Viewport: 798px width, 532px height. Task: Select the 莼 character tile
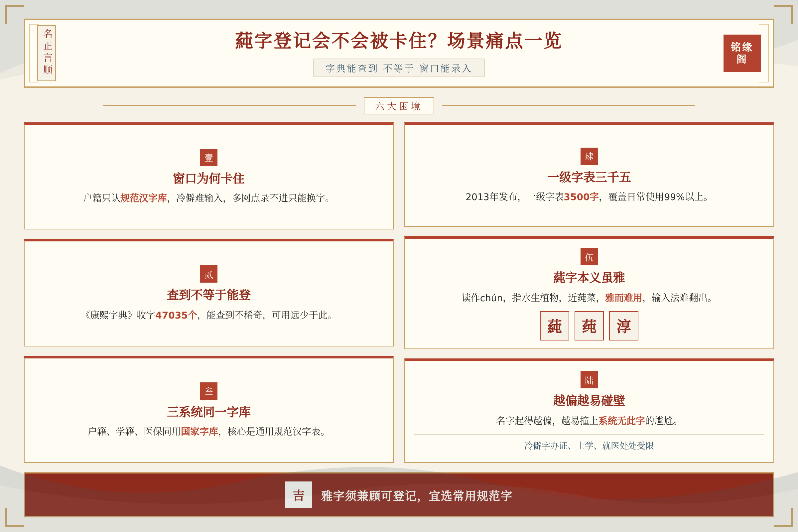[x=589, y=326]
